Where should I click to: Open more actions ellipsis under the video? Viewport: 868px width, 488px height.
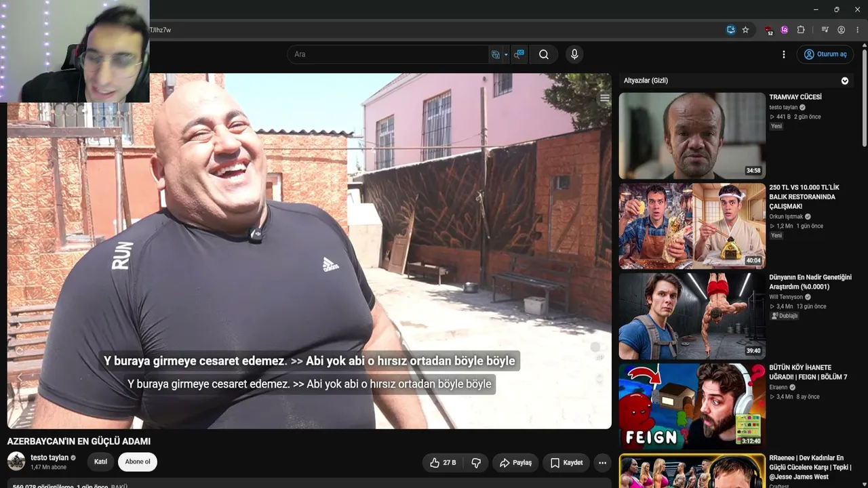602,463
